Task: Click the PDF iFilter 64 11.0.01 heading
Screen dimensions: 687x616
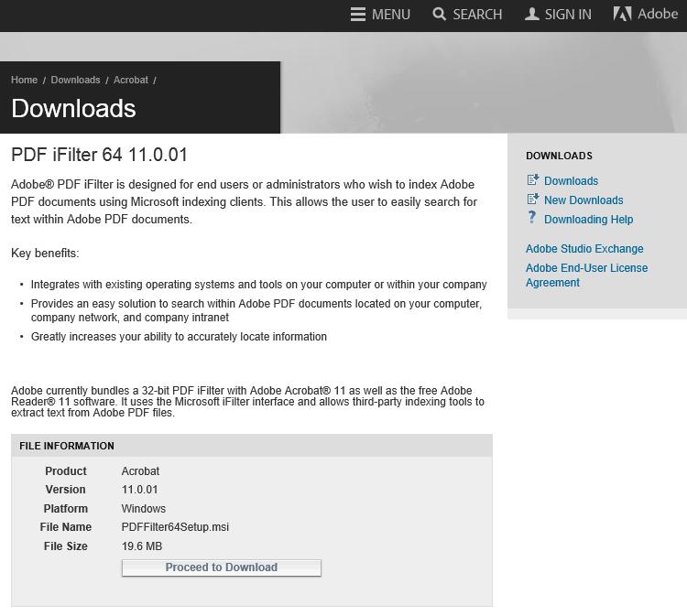Action: (99, 155)
